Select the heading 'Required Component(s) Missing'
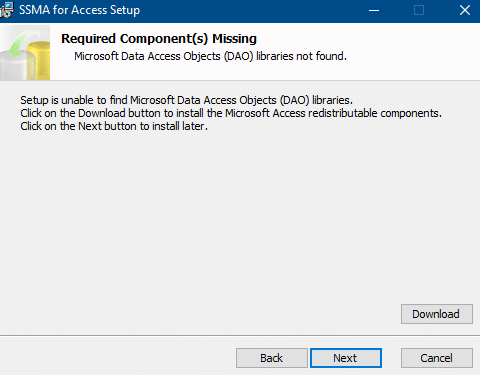Image resolution: width=480 pixels, height=375 pixels. (159, 39)
